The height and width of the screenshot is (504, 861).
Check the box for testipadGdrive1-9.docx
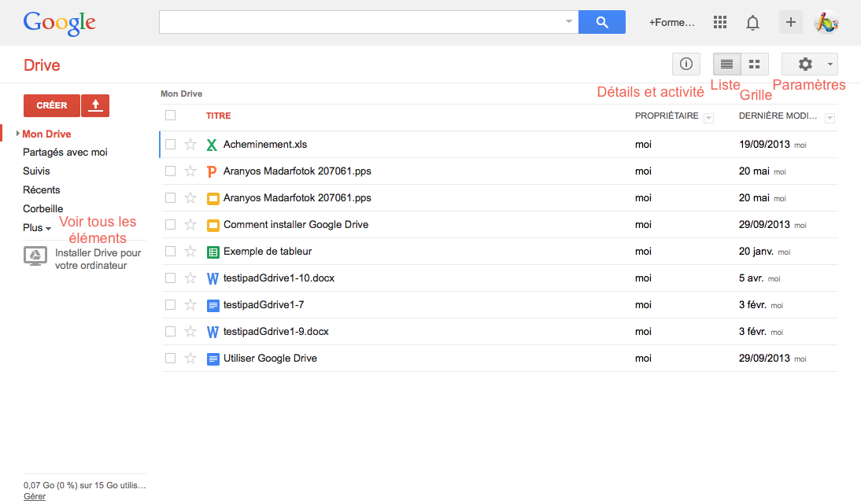tap(170, 331)
